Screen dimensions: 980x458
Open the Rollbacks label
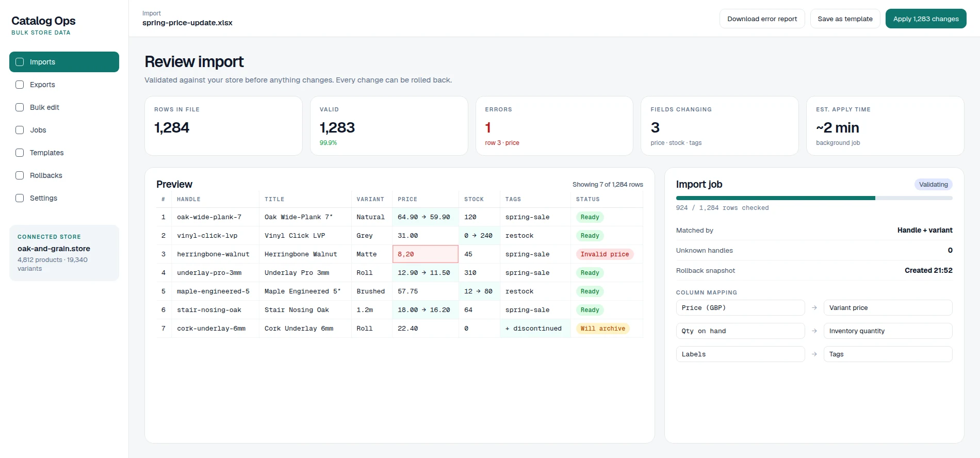tap(46, 175)
